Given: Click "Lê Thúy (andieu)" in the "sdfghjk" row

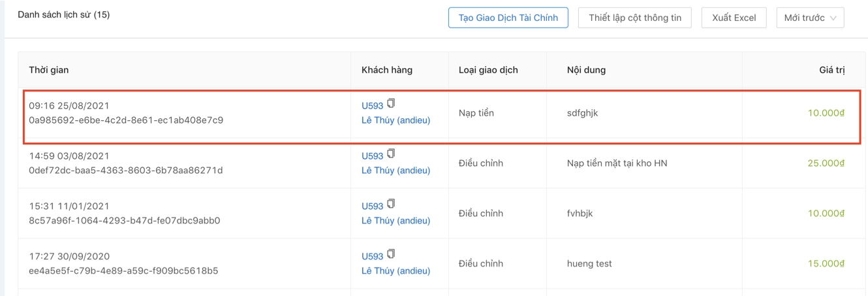Looking at the screenshot, I should [x=395, y=120].
